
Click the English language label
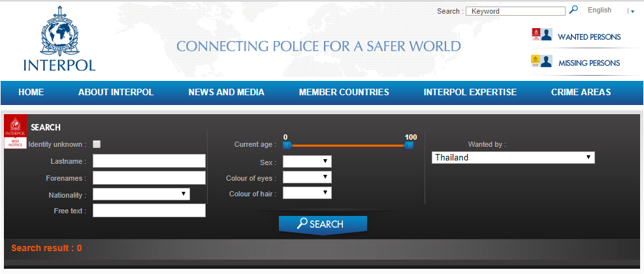click(599, 10)
